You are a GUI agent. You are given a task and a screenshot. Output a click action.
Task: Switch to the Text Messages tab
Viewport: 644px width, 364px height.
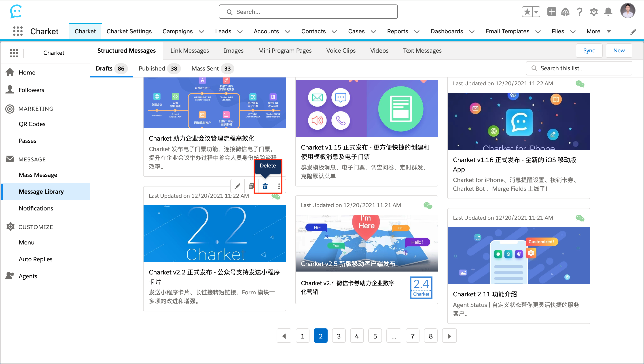point(422,51)
